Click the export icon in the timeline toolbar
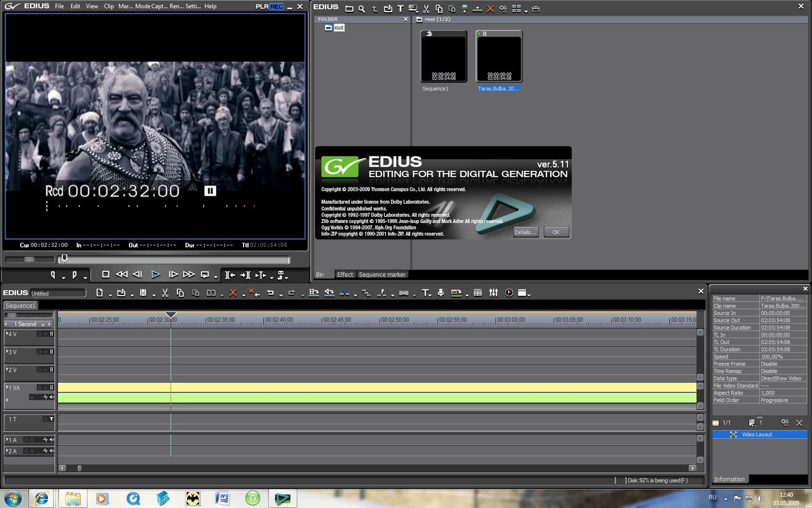The width and height of the screenshot is (812, 508). [x=456, y=293]
